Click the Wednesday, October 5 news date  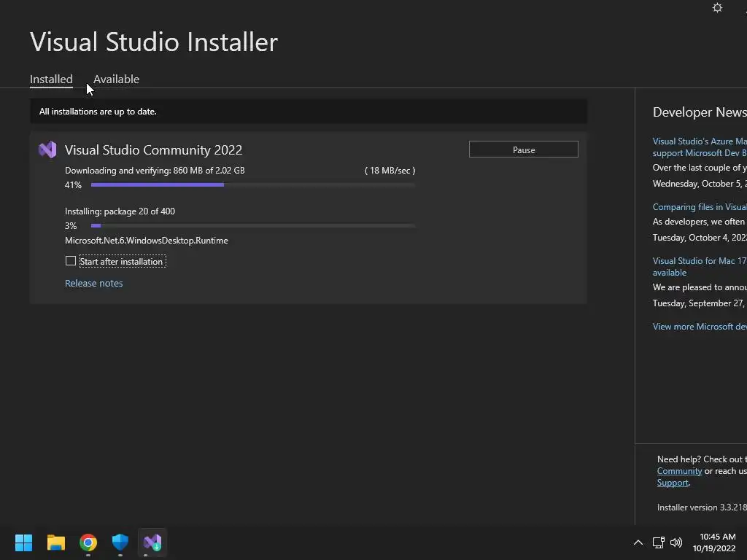700,184
